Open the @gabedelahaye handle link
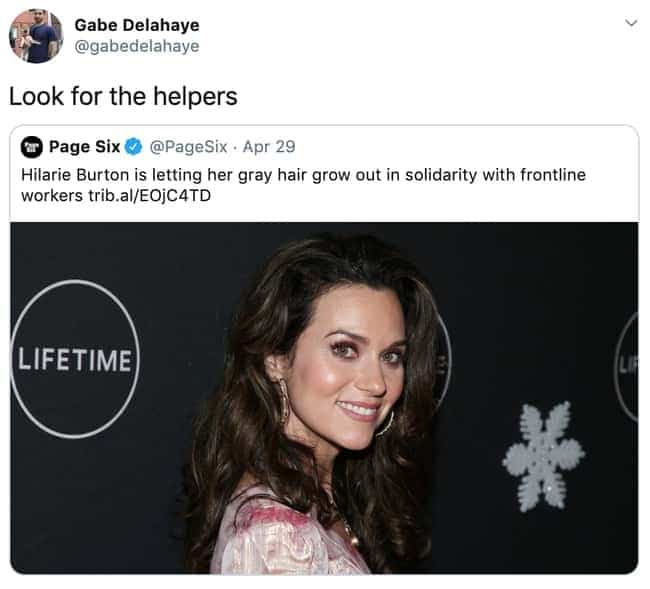 pyautogui.click(x=137, y=46)
